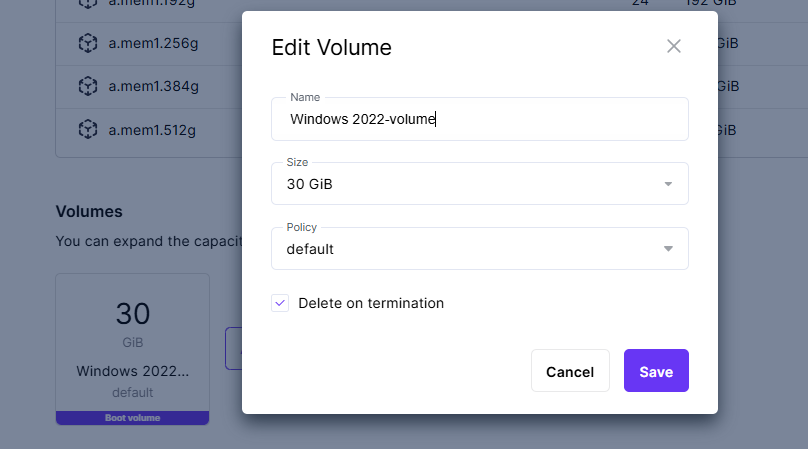
Task: Click the Delete on termination label
Action: tap(371, 303)
